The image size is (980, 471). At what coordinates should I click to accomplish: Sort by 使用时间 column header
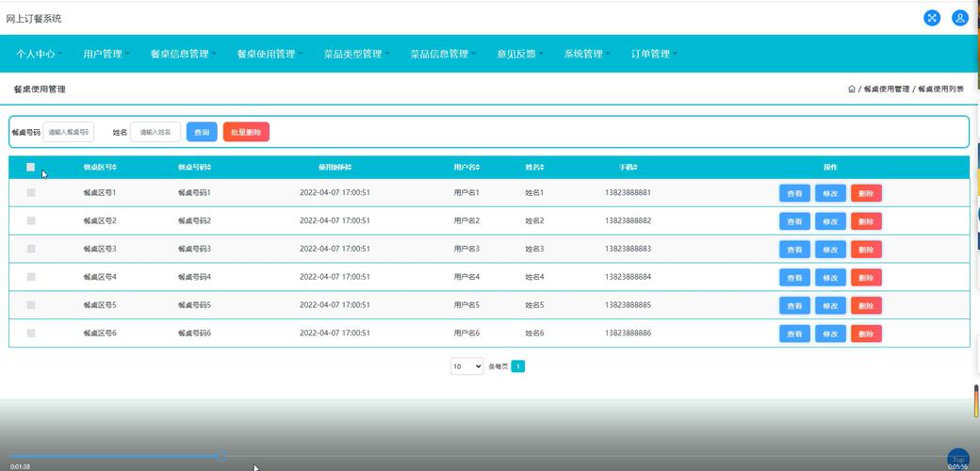(335, 168)
